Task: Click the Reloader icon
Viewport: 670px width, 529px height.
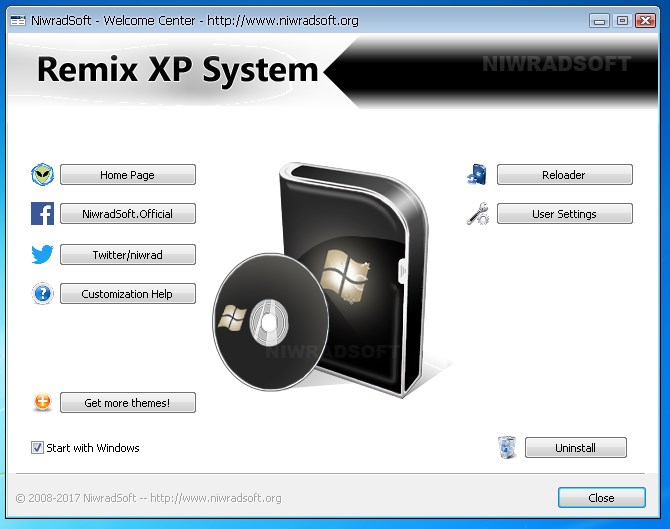Action: coord(477,174)
